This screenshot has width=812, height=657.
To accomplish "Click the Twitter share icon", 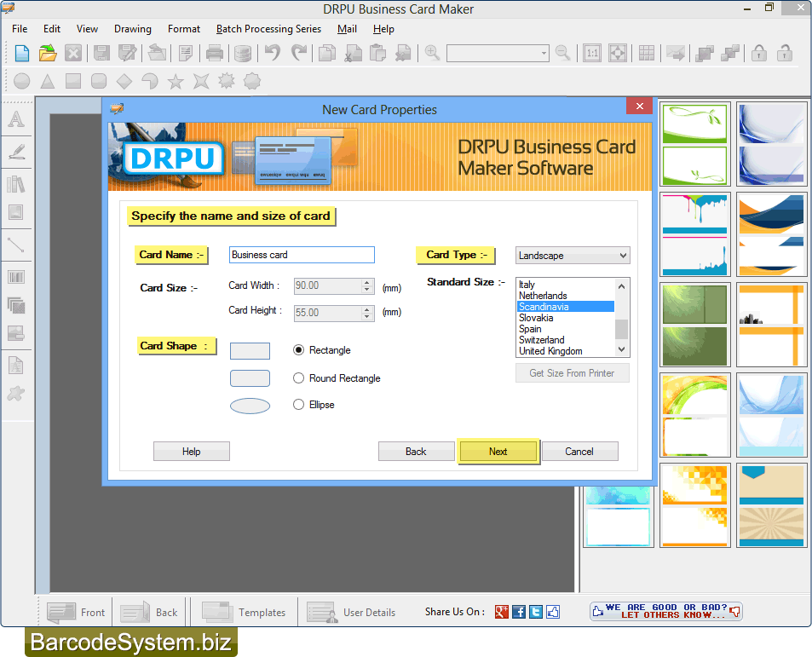I will (536, 612).
